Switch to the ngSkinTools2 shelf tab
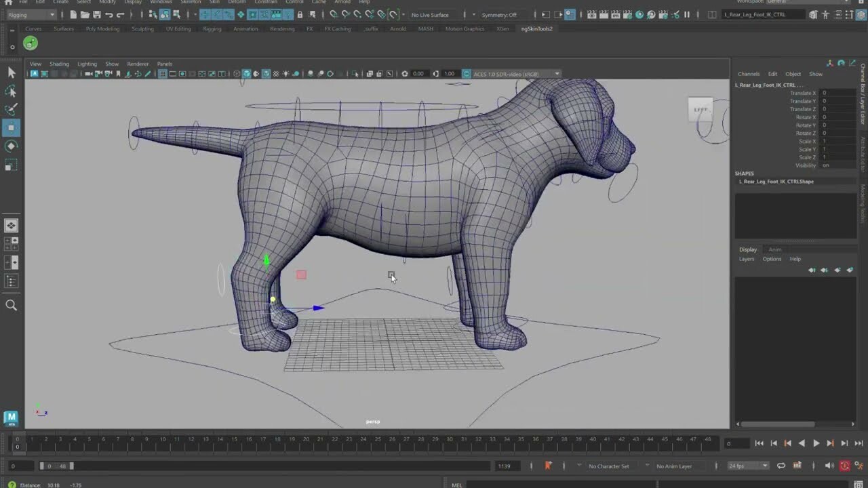This screenshot has width=868, height=488. tap(538, 28)
